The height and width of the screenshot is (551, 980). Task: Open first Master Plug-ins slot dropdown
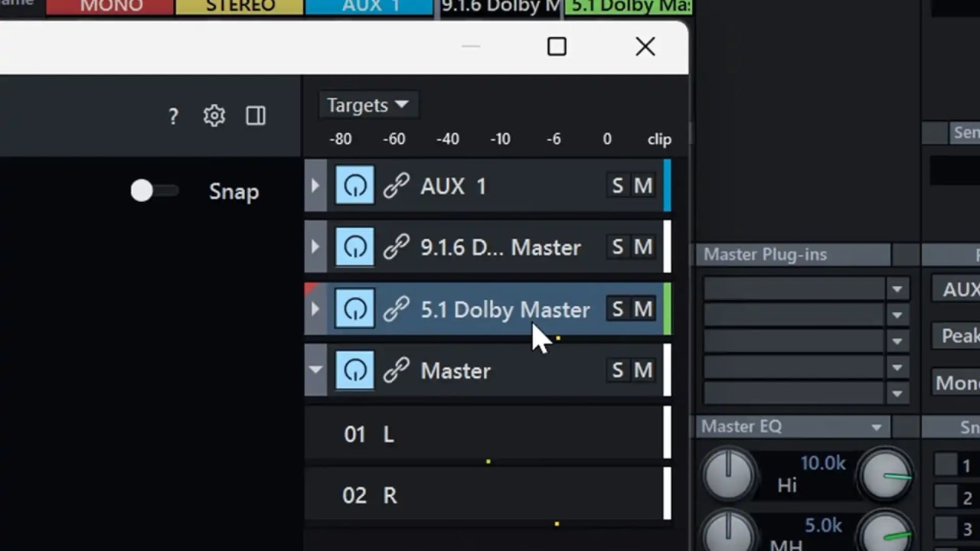pos(897,289)
